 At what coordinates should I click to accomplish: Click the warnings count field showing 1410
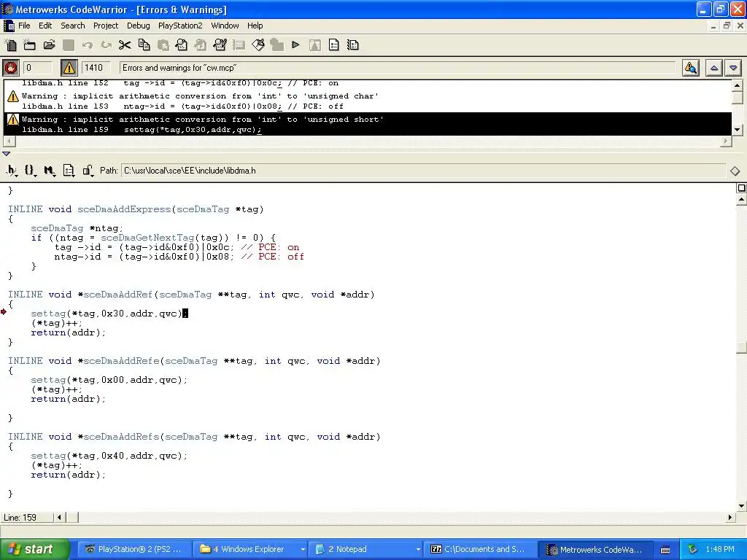click(96, 68)
